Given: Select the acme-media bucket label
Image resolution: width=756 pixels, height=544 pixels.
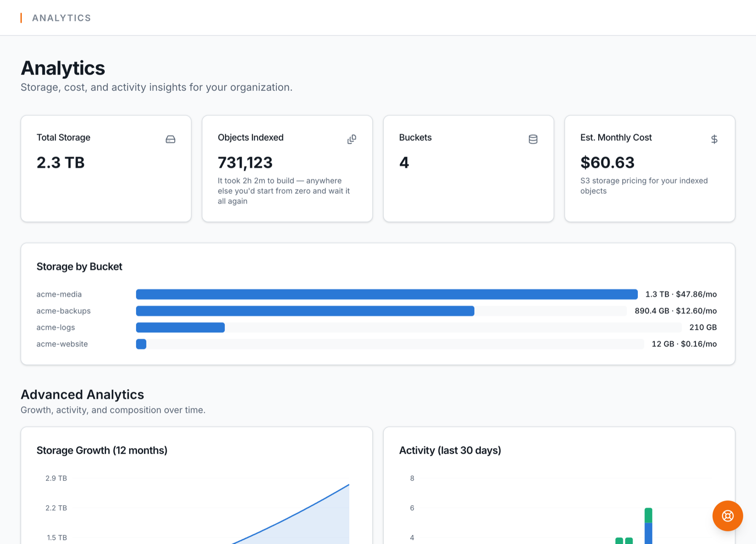Looking at the screenshot, I should [x=59, y=294].
